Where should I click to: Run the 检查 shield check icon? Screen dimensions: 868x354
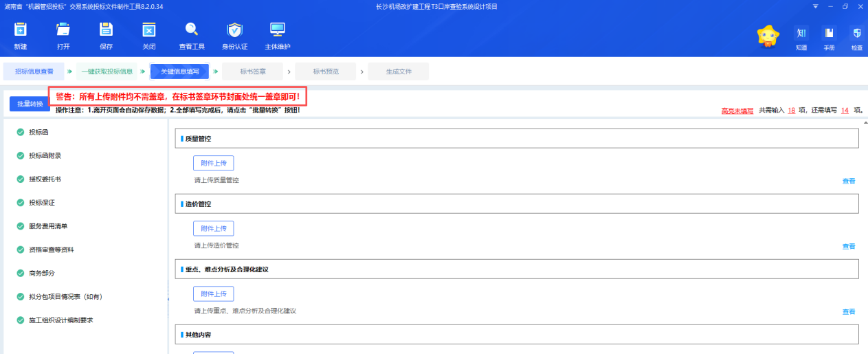coord(856,34)
